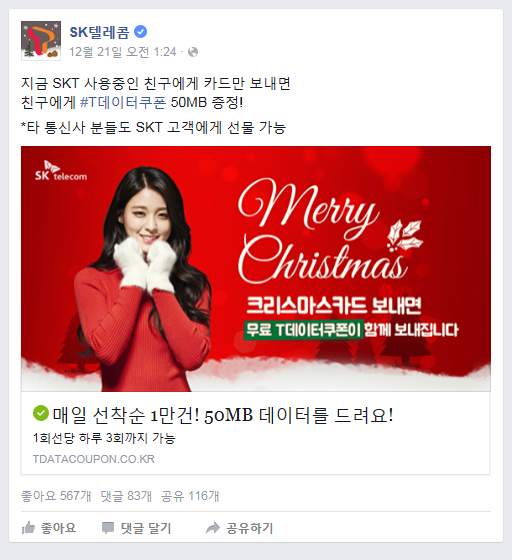This screenshot has height=560, width=512.
Task: Open the Merry Christmas banner image
Action: [x=256, y=269]
